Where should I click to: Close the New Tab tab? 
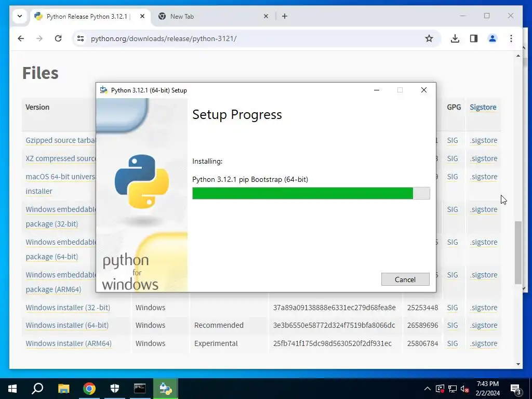coord(266,16)
